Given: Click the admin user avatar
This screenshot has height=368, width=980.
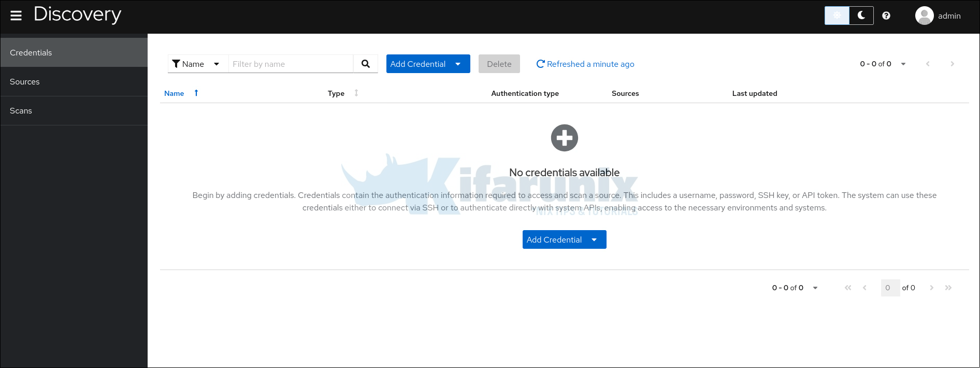Looking at the screenshot, I should point(924,16).
